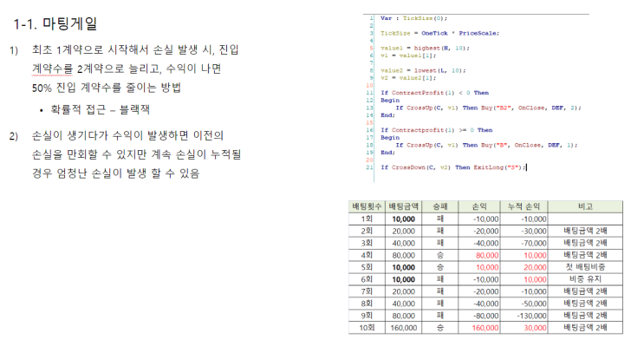Click the CrossDown ExitLong("S") code line
Viewport: 644px width, 359px height.
tap(453, 167)
